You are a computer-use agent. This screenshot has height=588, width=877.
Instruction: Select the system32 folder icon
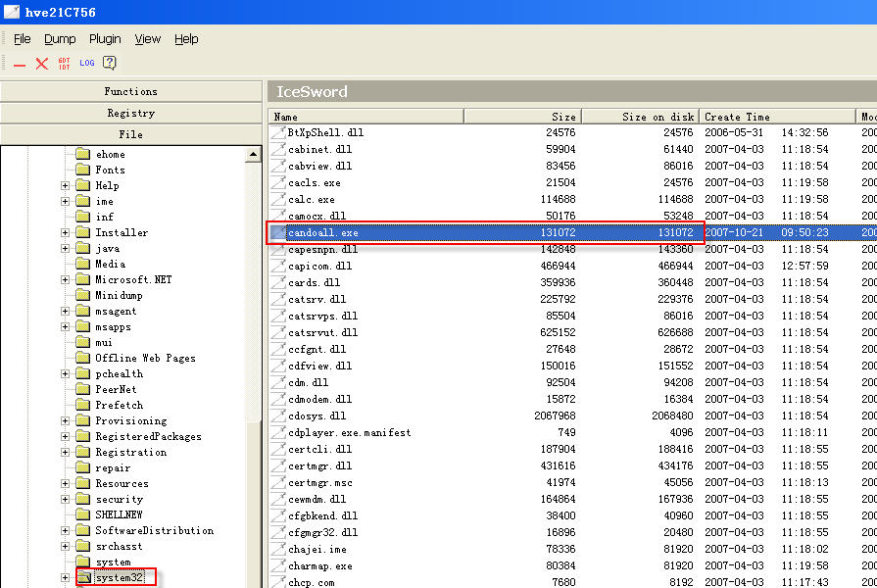point(83,578)
